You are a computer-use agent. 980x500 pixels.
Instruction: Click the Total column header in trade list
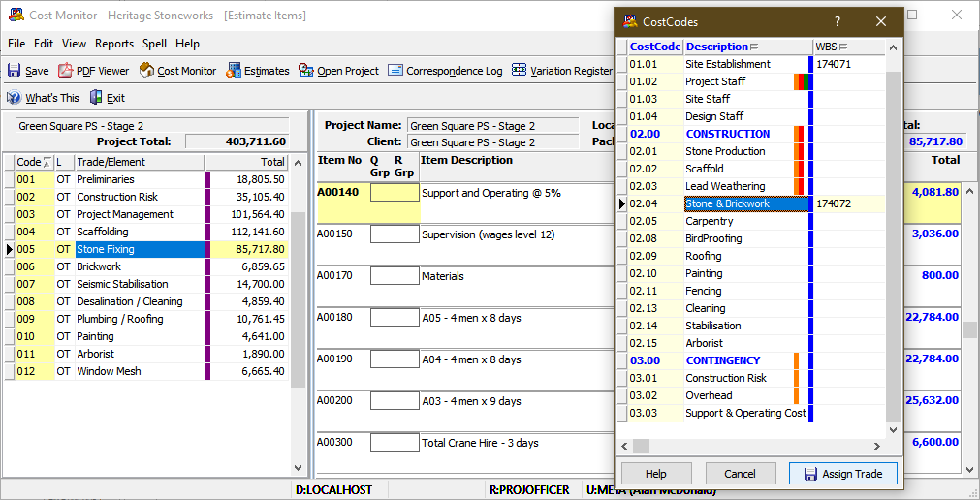247,162
